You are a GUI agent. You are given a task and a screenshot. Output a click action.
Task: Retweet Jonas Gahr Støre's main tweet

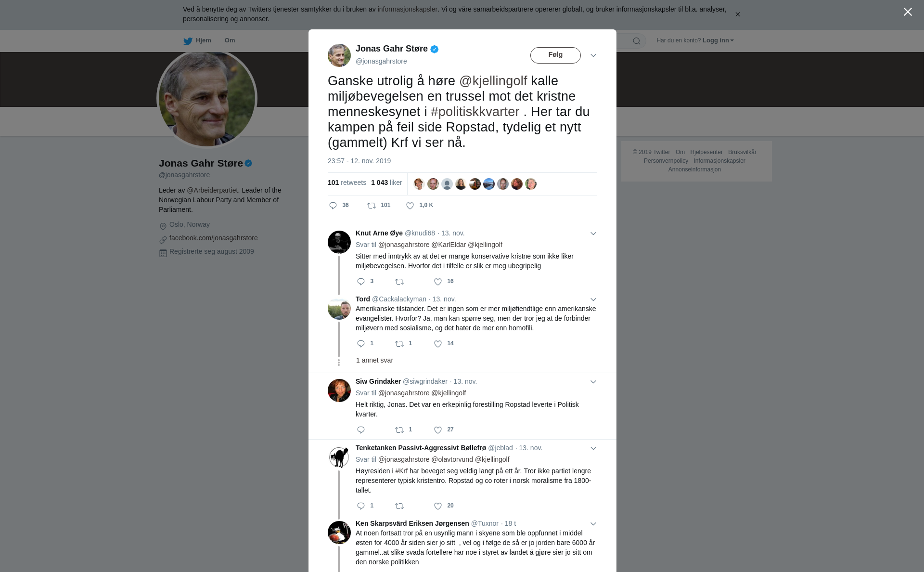pos(372,206)
